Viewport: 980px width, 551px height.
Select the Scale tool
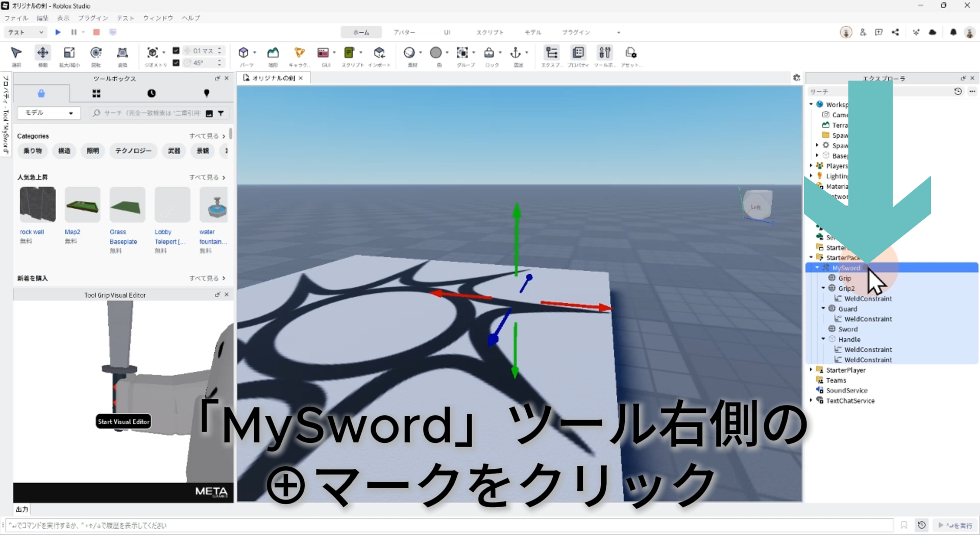pos(69,53)
